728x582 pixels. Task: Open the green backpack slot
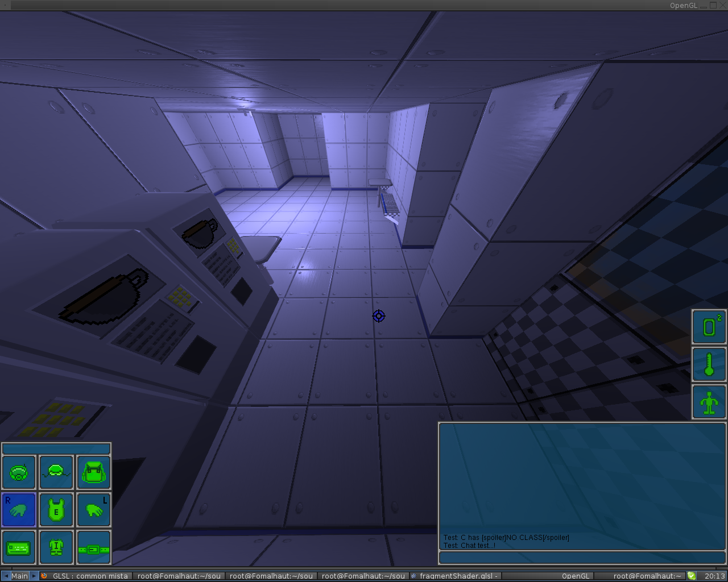(93, 472)
